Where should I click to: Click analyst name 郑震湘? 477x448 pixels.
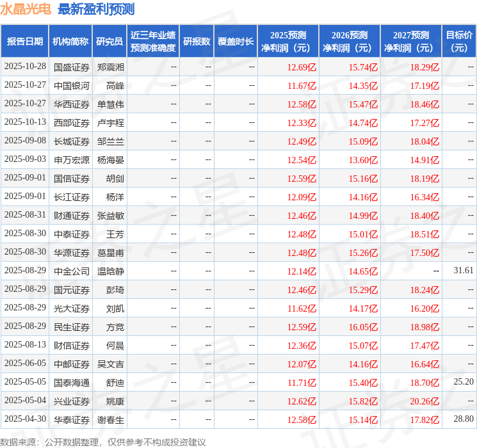click(110, 67)
